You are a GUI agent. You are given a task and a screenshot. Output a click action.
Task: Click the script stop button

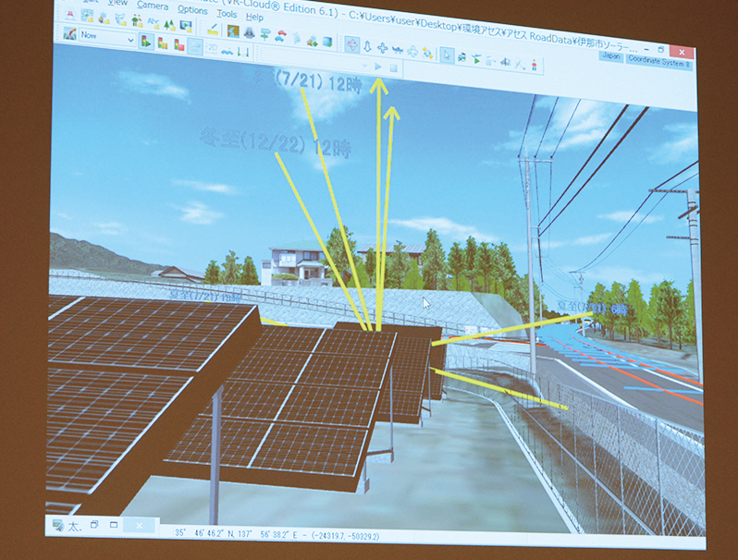click(393, 68)
